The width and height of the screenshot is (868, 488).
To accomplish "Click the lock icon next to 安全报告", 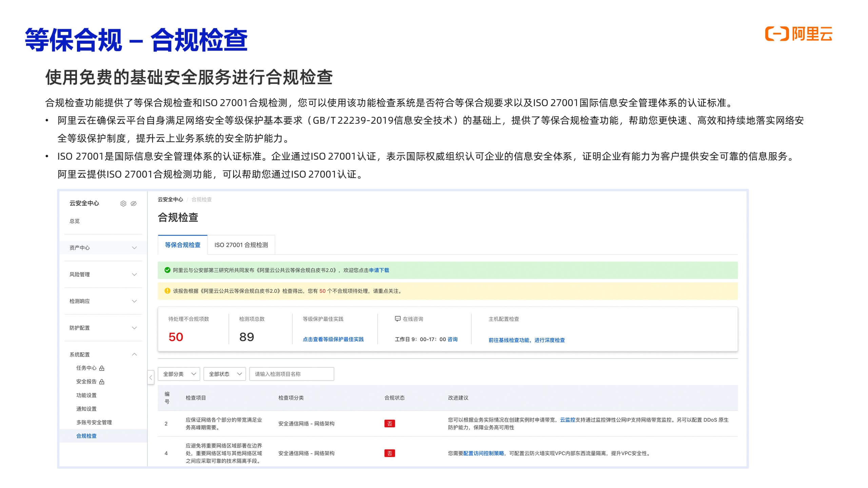I will point(102,382).
